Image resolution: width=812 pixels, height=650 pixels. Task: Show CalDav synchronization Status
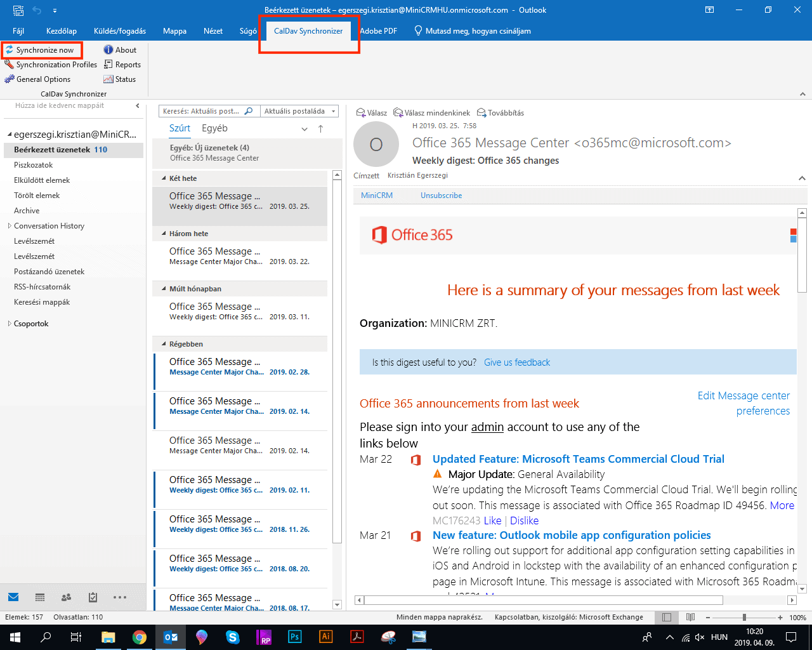pyautogui.click(x=120, y=79)
